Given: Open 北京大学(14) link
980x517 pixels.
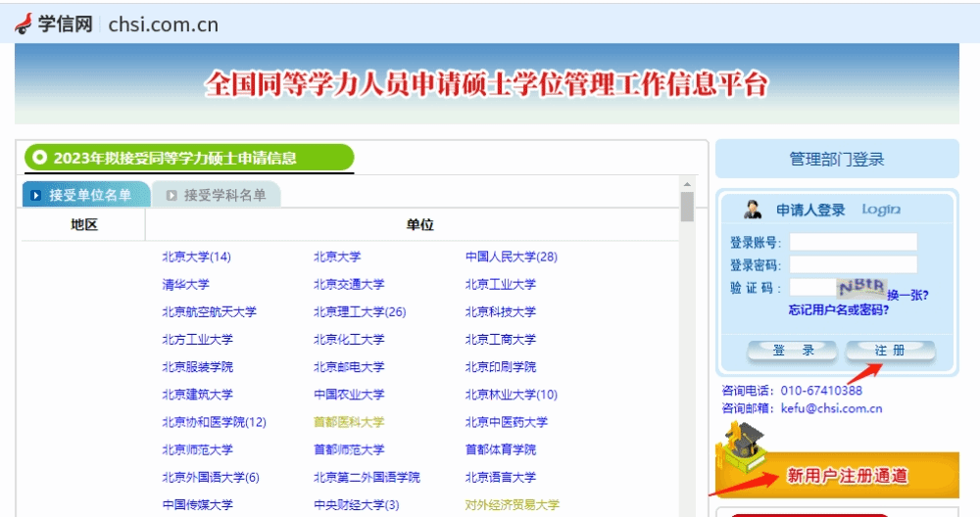Looking at the screenshot, I should (196, 257).
